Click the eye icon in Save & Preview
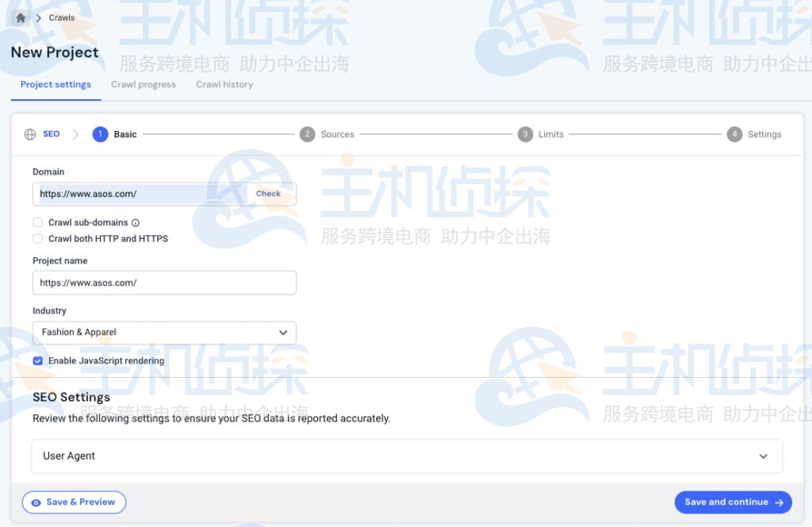Image resolution: width=812 pixels, height=527 pixels. click(x=36, y=502)
